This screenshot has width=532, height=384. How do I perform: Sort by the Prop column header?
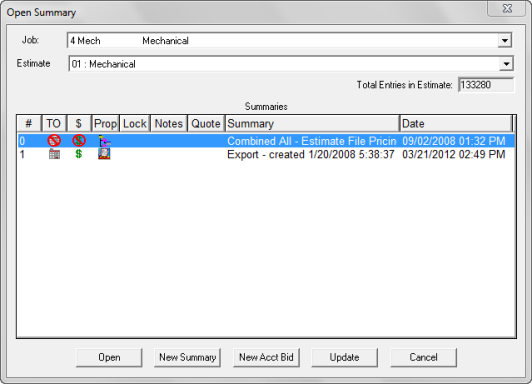coord(105,123)
